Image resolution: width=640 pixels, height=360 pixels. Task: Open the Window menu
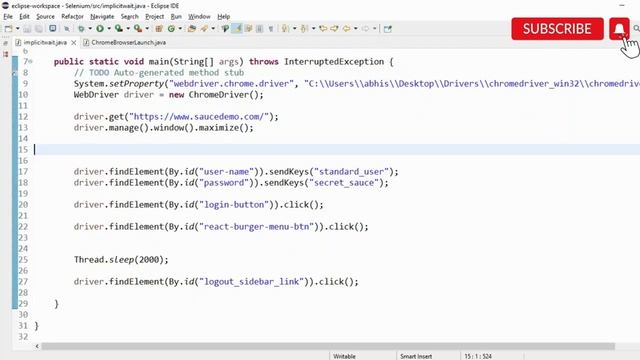[199, 16]
